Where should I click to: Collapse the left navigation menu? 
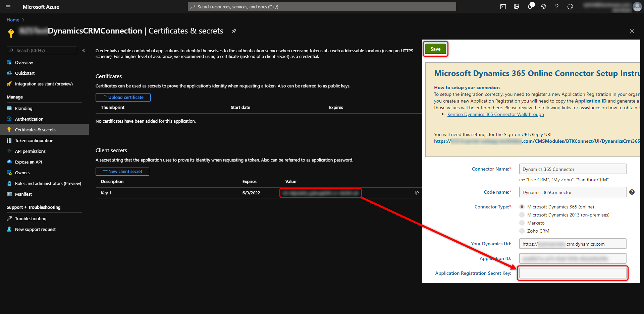[x=84, y=51]
